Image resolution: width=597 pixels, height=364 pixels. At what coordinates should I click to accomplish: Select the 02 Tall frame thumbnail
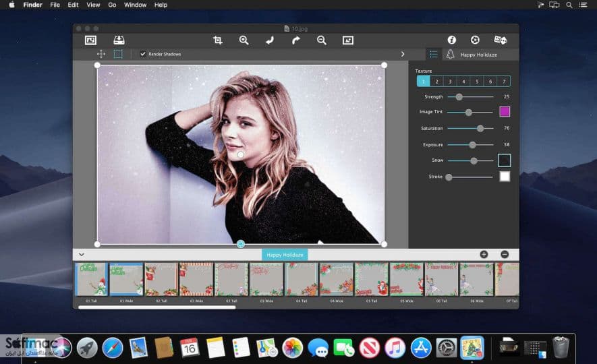point(161,279)
